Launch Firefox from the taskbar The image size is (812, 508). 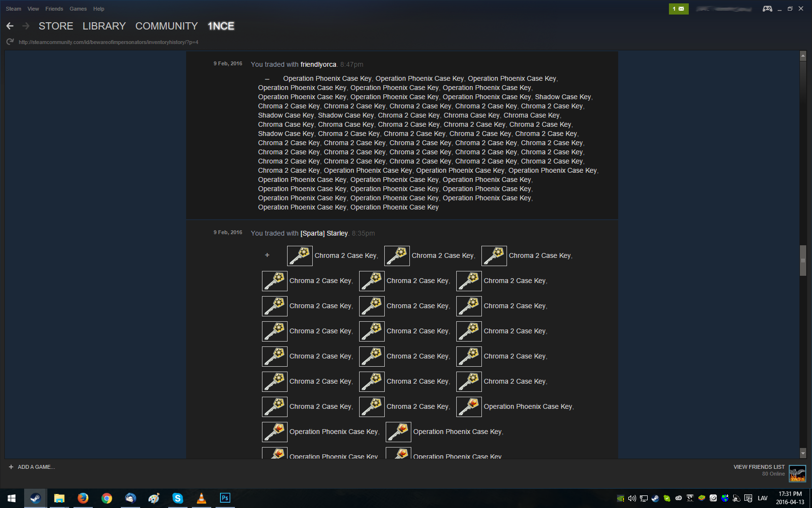83,498
